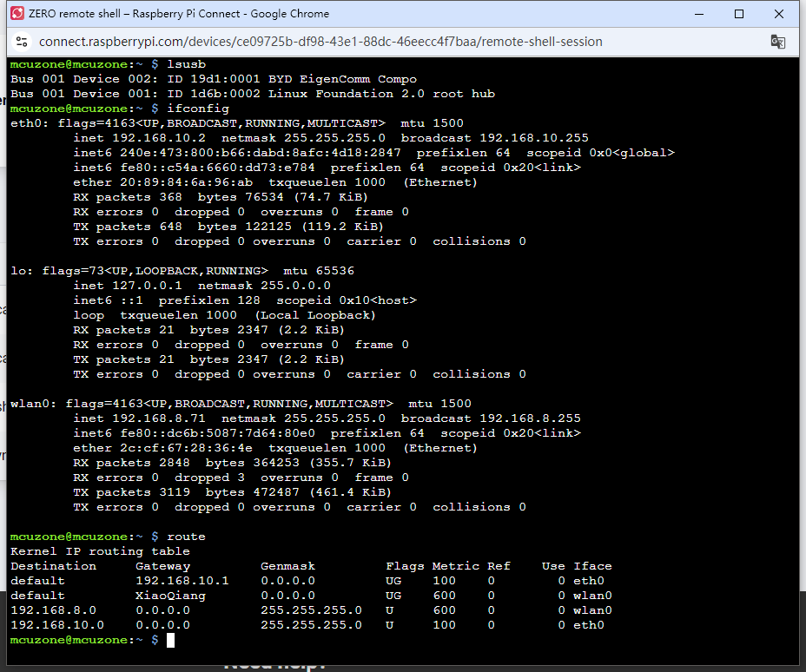Screen dimensions: 806x672
Task: Close the ZERO remote shell window
Action: [779, 14]
